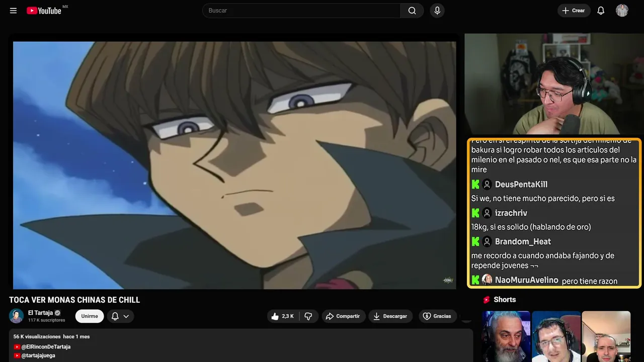
Task: Click the Kick logo beside Brandom_Heat
Action: (x=475, y=242)
